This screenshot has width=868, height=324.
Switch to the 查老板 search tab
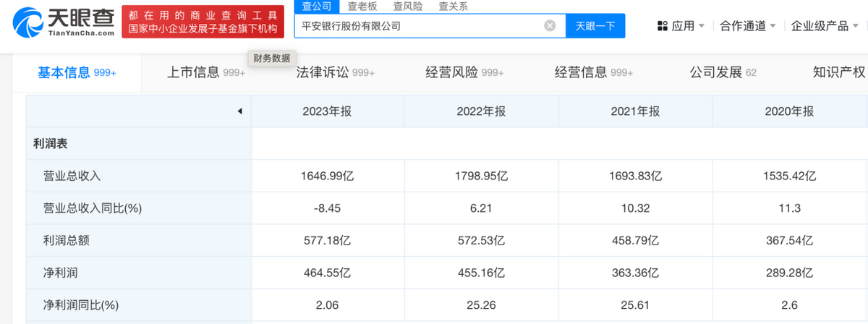point(362,7)
